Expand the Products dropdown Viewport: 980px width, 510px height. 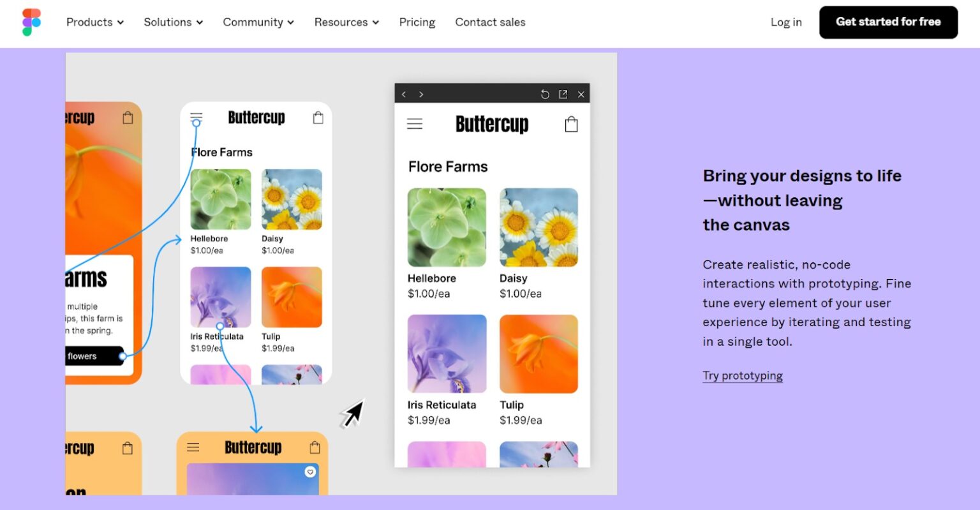(94, 22)
